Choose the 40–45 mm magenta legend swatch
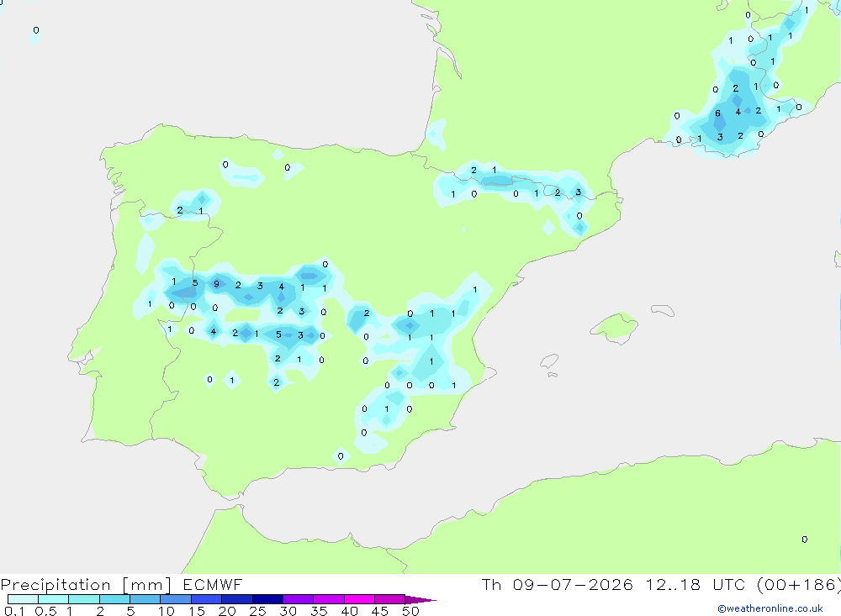841x616 pixels. (359, 599)
